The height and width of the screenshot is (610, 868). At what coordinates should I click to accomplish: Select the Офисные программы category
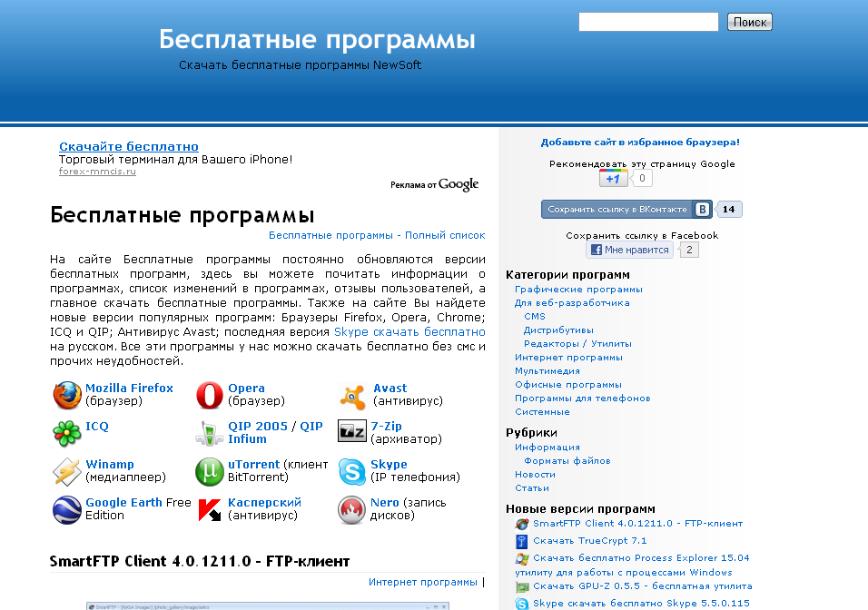click(568, 385)
